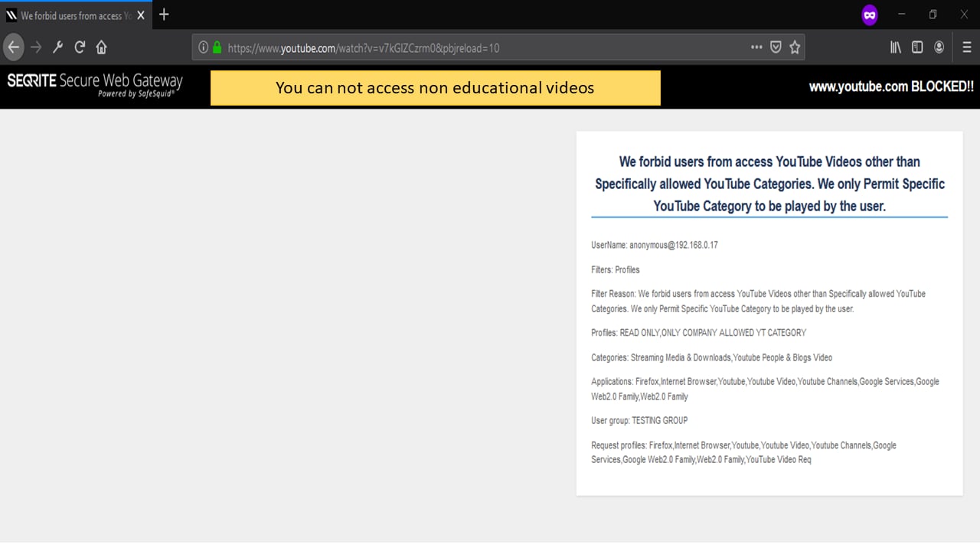
Task: Open the wrench developer tools icon
Action: [57, 47]
